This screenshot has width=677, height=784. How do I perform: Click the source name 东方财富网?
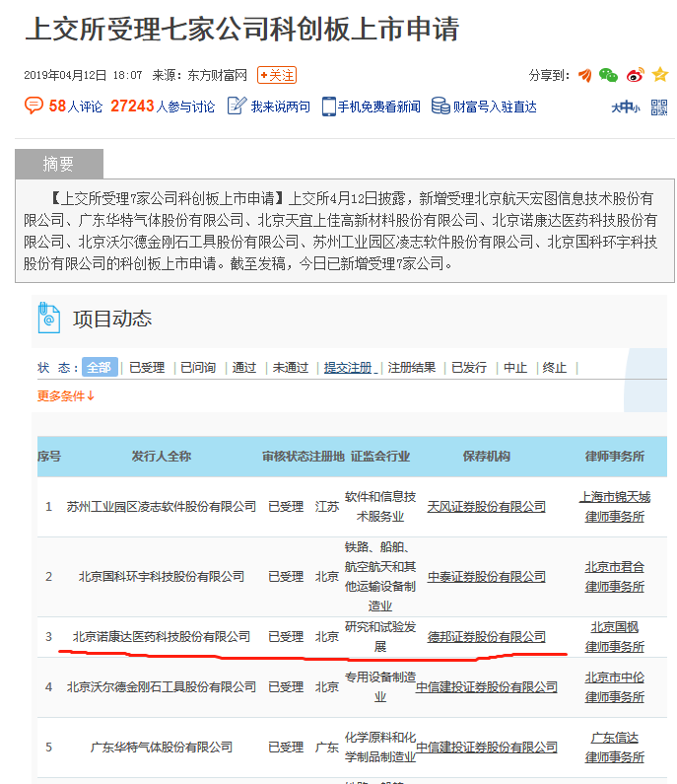click(x=218, y=75)
